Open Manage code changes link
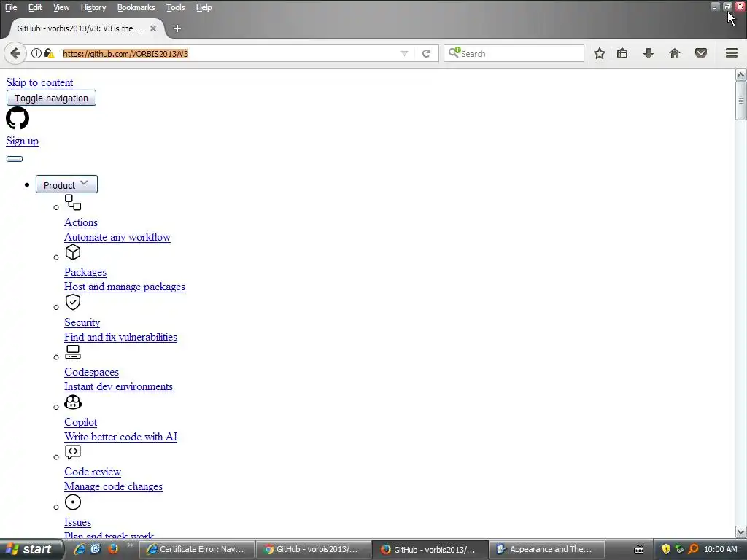 tap(113, 486)
